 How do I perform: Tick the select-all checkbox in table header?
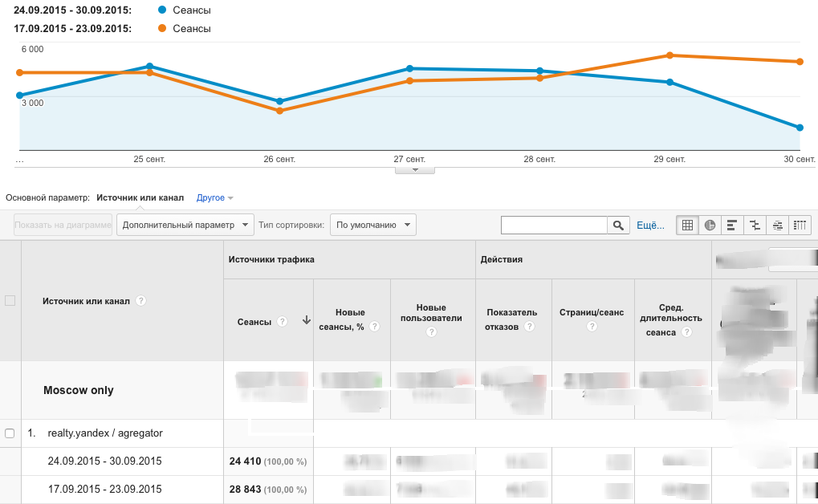coord(10,300)
